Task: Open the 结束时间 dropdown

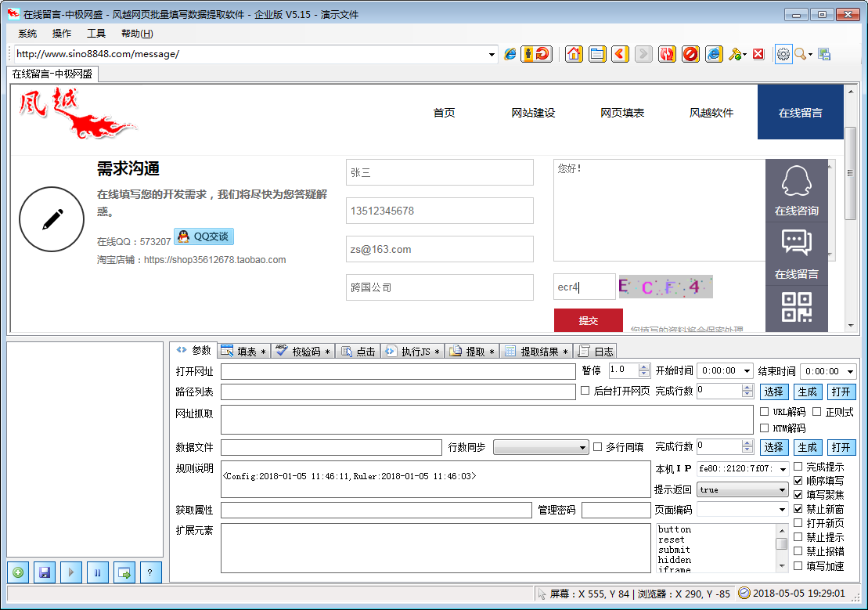Action: tap(850, 371)
